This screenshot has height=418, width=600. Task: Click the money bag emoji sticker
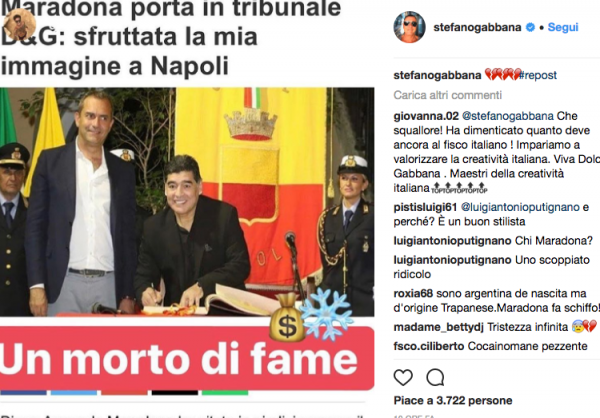point(287,317)
